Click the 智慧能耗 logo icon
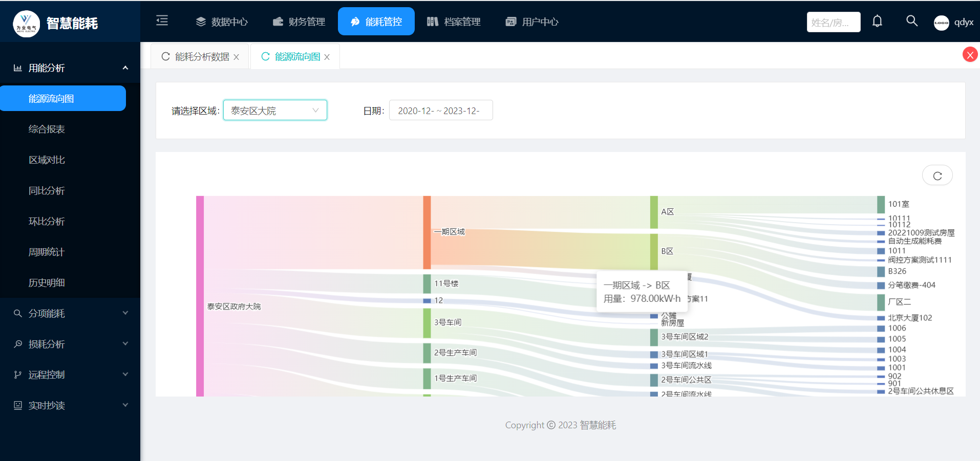Viewport: 980px width, 461px height. tap(26, 24)
